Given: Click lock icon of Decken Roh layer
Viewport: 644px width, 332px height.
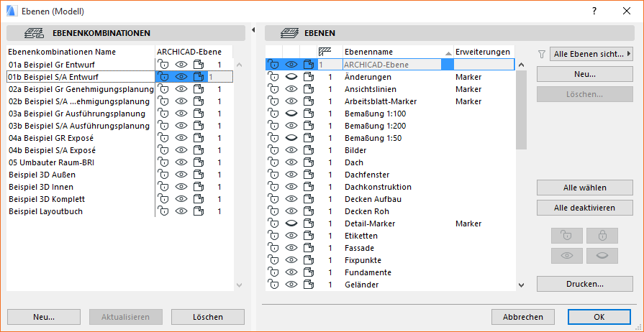Looking at the screenshot, I should click(x=273, y=211).
